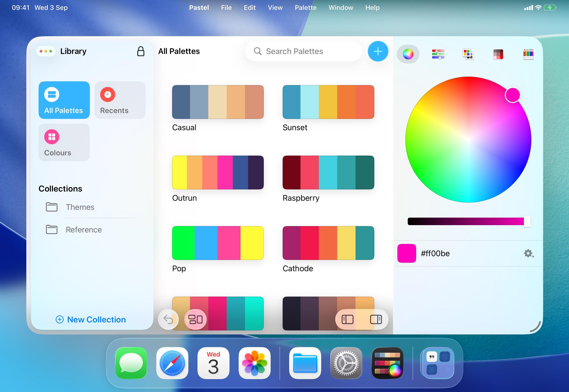Click the battery status icon

tap(550, 8)
